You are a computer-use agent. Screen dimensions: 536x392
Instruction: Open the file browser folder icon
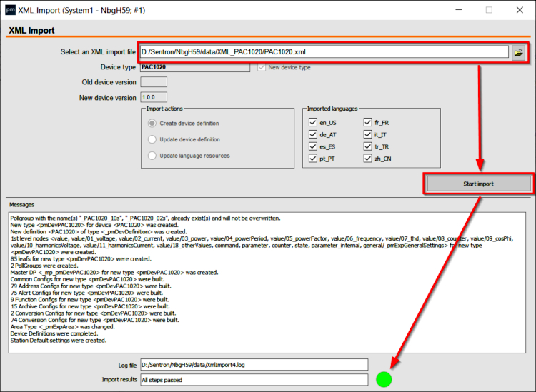(x=518, y=53)
